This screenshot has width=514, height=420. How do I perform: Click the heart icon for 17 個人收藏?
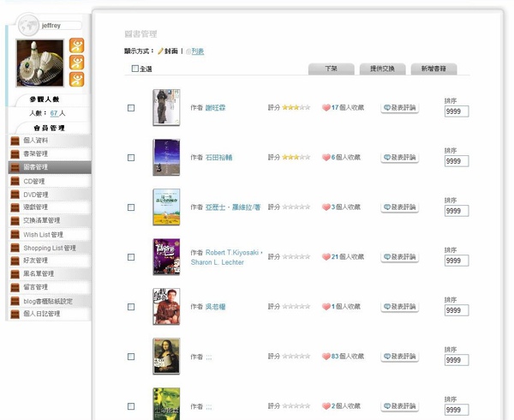[326, 107]
